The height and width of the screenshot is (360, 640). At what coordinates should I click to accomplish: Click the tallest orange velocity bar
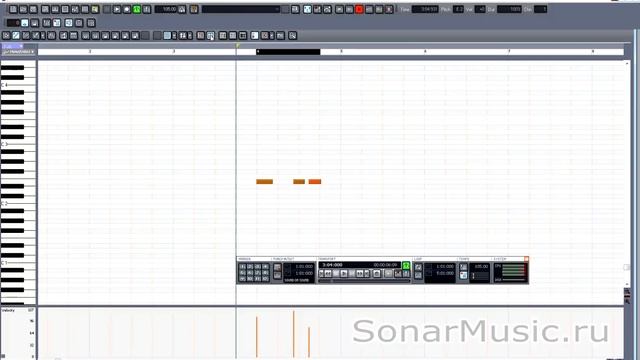click(293, 334)
